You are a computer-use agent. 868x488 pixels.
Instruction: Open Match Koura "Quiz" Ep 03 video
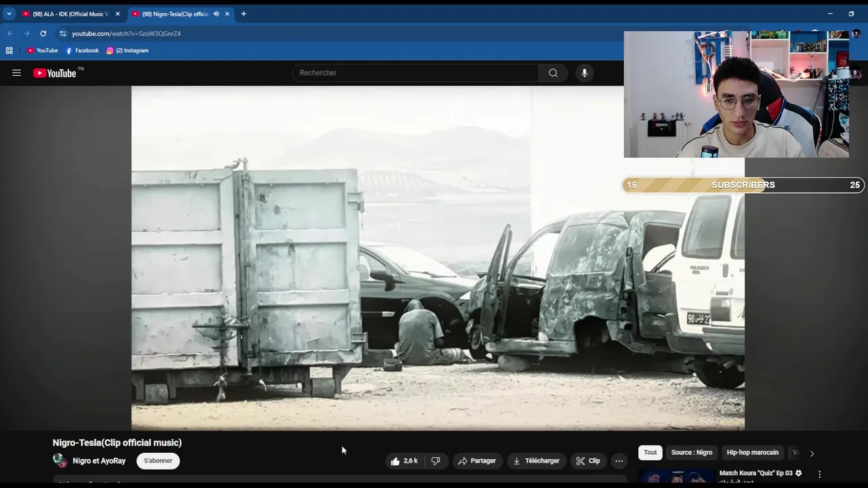point(760,473)
